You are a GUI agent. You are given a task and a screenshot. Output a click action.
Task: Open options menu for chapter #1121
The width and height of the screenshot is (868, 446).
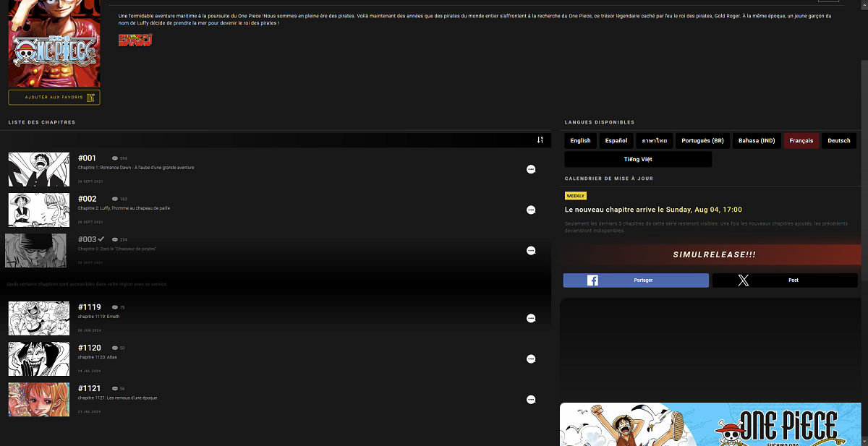click(531, 400)
